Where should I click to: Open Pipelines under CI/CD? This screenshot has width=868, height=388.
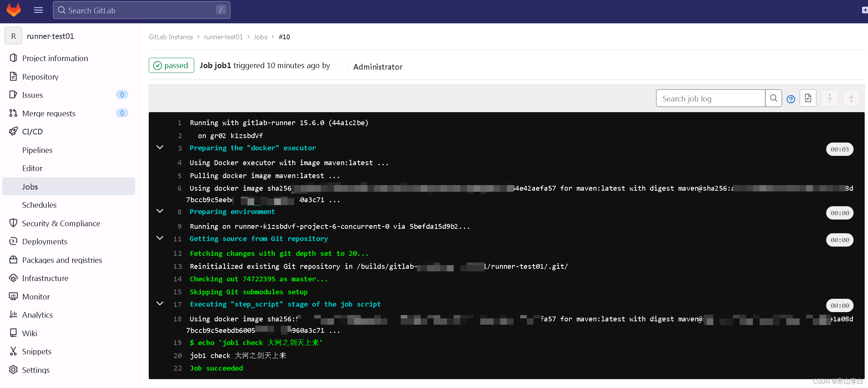pos(37,150)
